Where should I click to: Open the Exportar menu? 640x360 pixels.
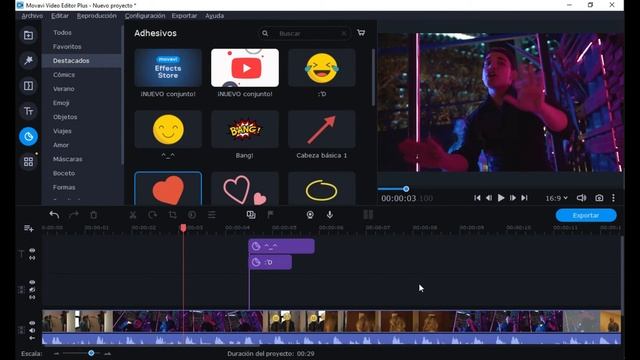pos(184,16)
